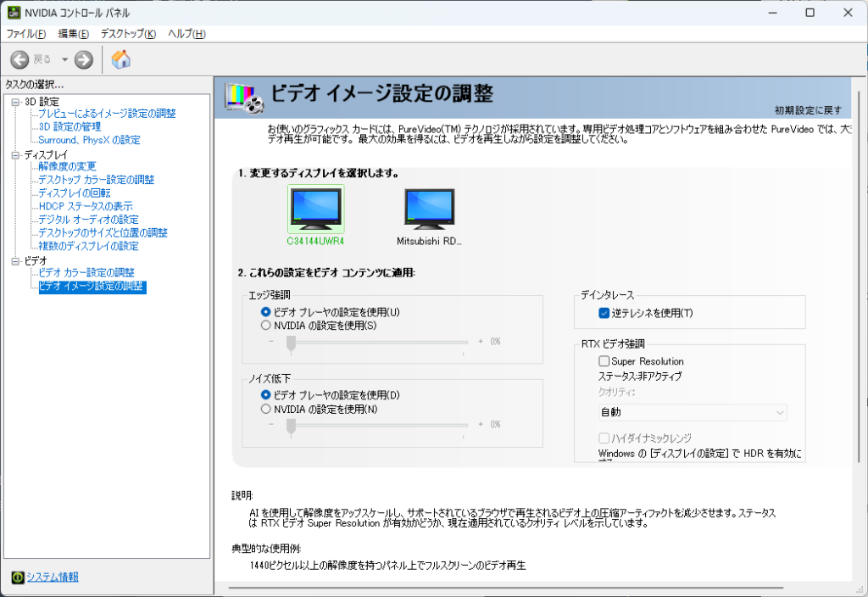Click the システム情報 icon at bottom left
868x597 pixels.
[x=17, y=577]
